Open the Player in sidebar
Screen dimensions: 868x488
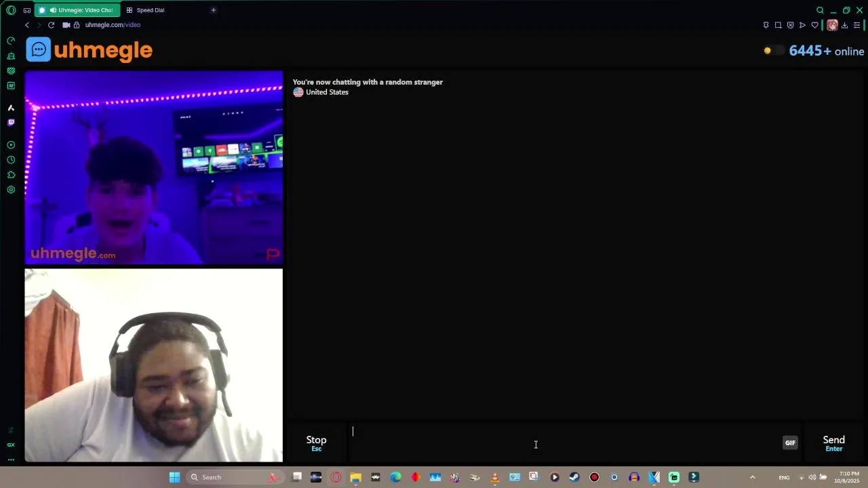[x=11, y=145]
